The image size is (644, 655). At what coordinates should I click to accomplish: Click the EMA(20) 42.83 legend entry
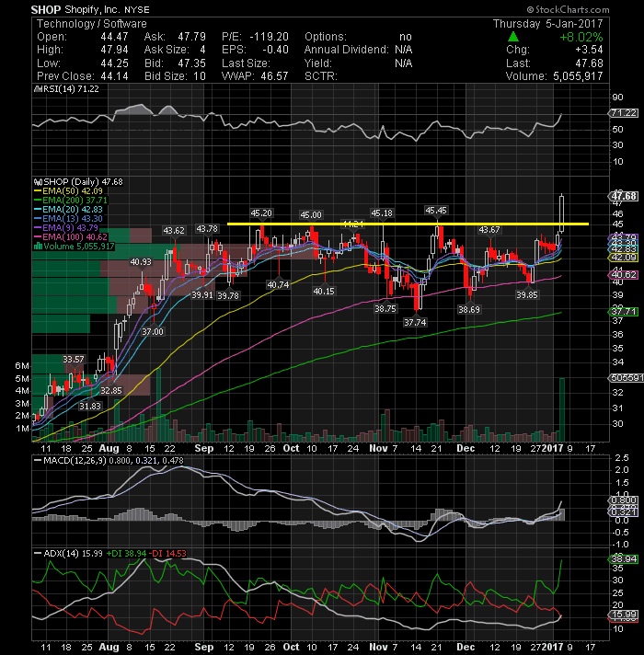click(73, 209)
